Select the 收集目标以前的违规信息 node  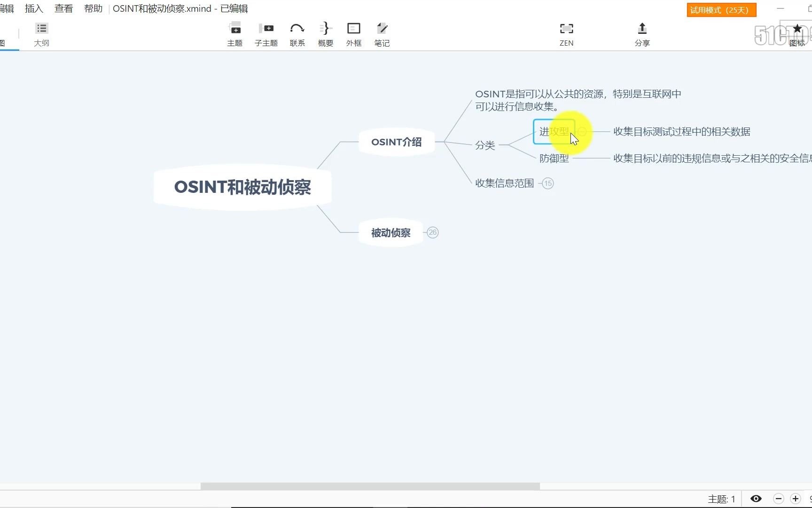712,159
